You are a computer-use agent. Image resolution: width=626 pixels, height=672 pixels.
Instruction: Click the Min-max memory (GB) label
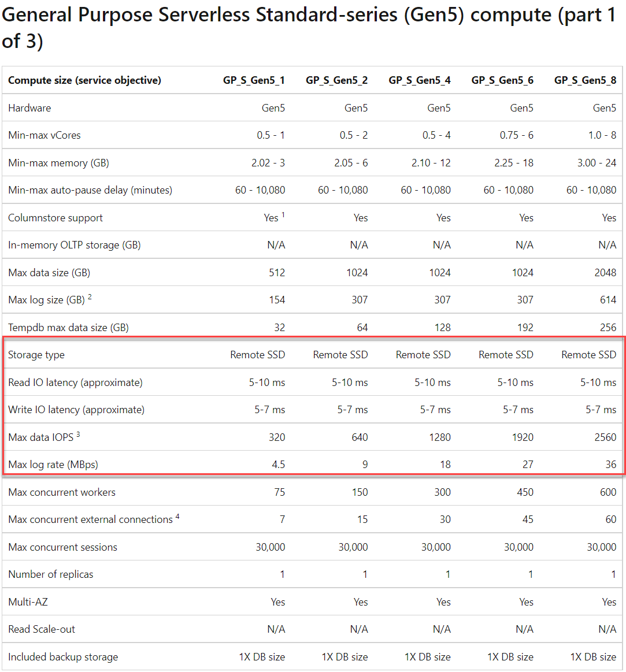(x=58, y=163)
